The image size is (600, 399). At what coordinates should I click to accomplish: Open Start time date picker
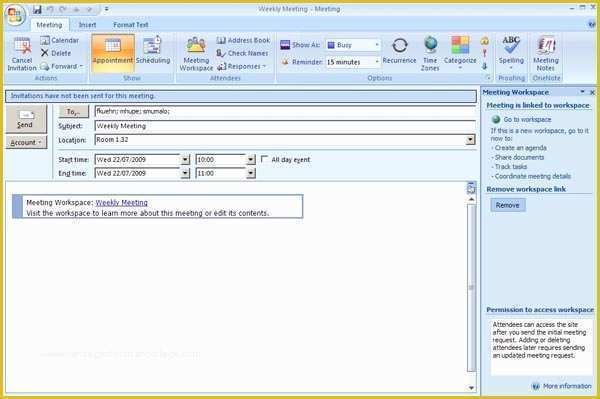click(x=185, y=160)
